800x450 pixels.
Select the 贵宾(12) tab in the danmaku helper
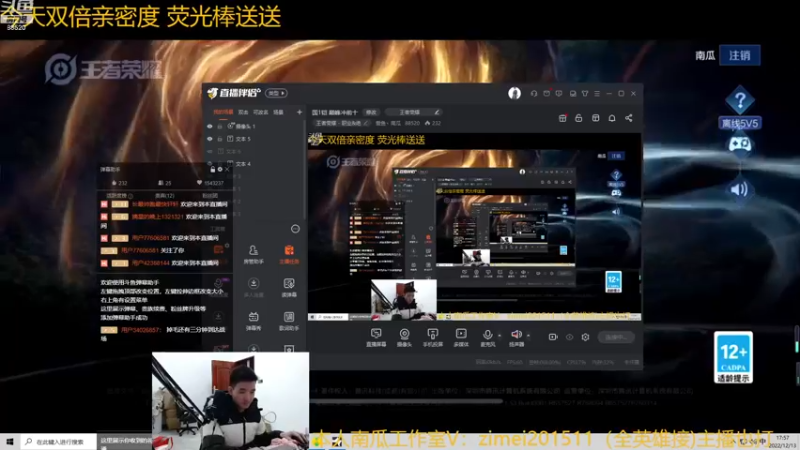164,195
